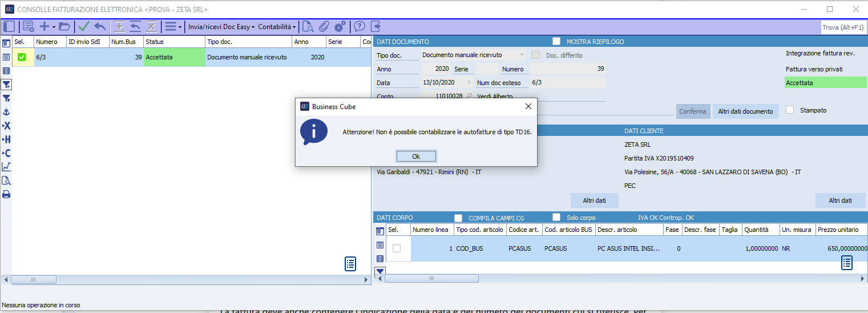Click the chart graph icon in left sidebar
The height and width of the screenshot is (313, 868).
tap(6, 167)
